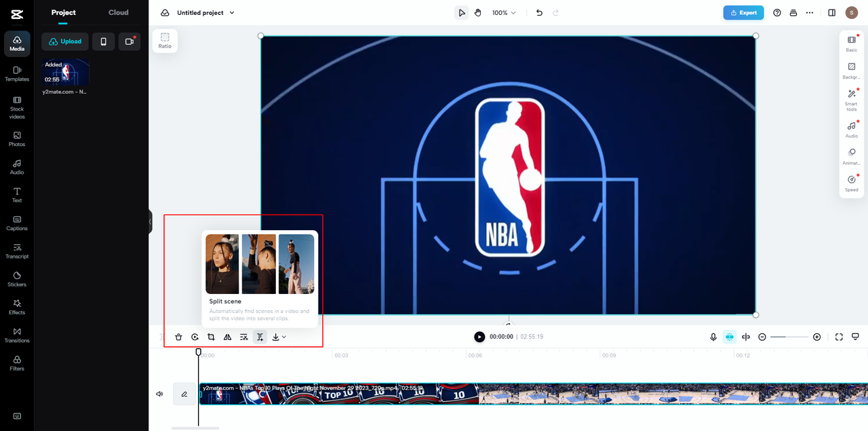Switch to the Cloud tab

pyautogui.click(x=119, y=12)
